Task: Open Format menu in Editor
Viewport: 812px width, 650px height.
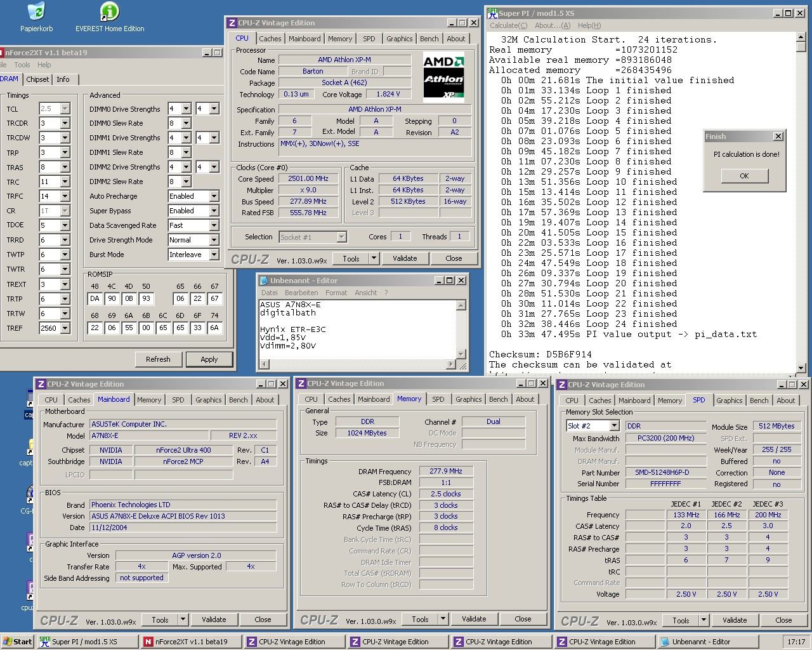Action: point(336,293)
